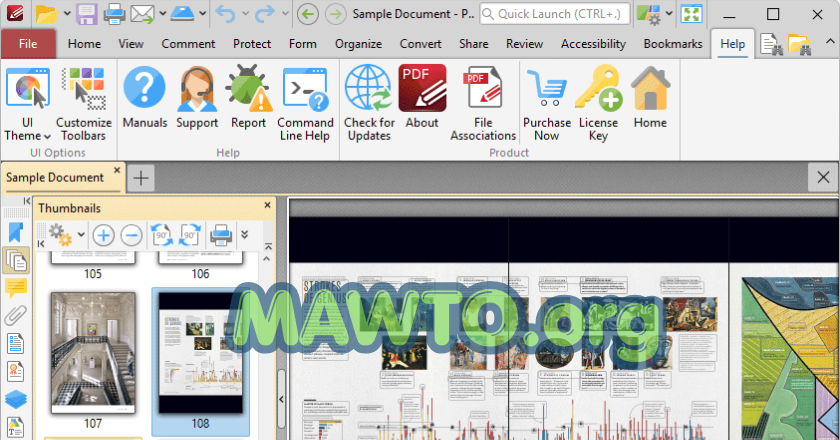Zoom in thumbnails with plus icon
Viewport: 840px width, 440px height.
(x=103, y=235)
